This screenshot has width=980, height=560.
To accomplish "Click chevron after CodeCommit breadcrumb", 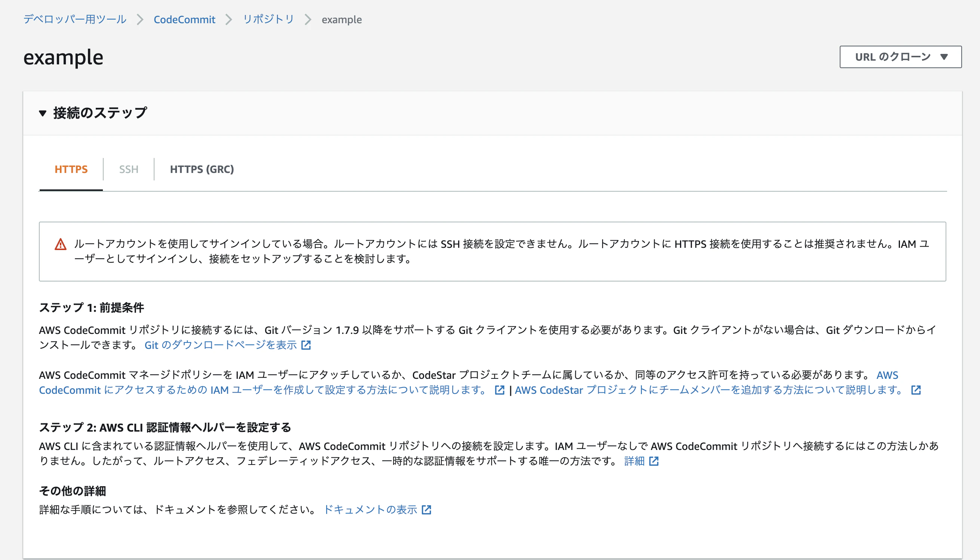I will tap(229, 19).
